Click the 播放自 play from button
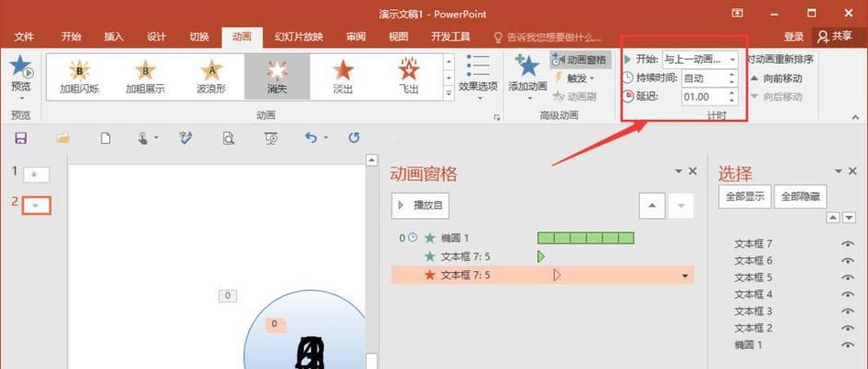This screenshot has width=868, height=369. (x=420, y=206)
